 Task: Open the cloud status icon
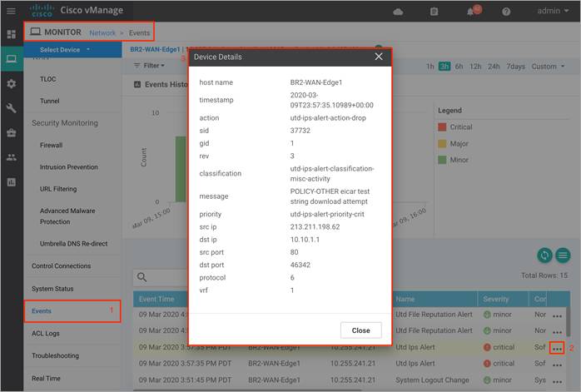pos(398,12)
